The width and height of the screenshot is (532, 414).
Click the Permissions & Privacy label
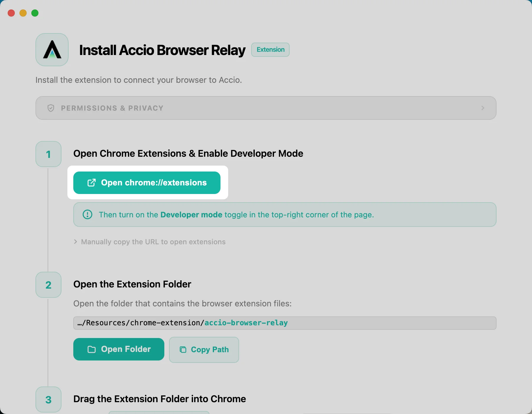[x=112, y=108]
